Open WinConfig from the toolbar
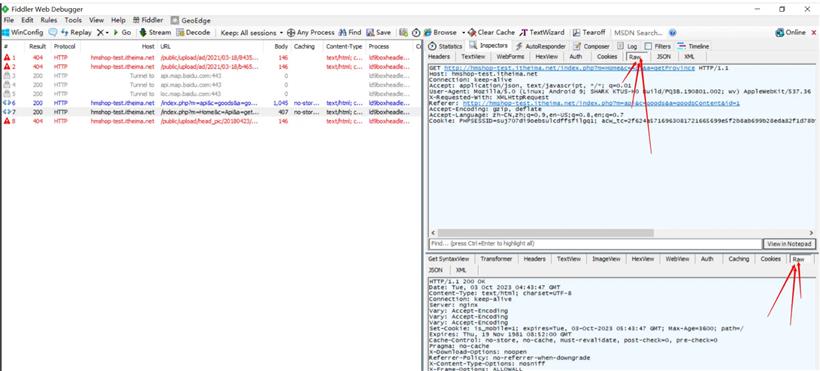The width and height of the screenshot is (820, 371). 23,32
